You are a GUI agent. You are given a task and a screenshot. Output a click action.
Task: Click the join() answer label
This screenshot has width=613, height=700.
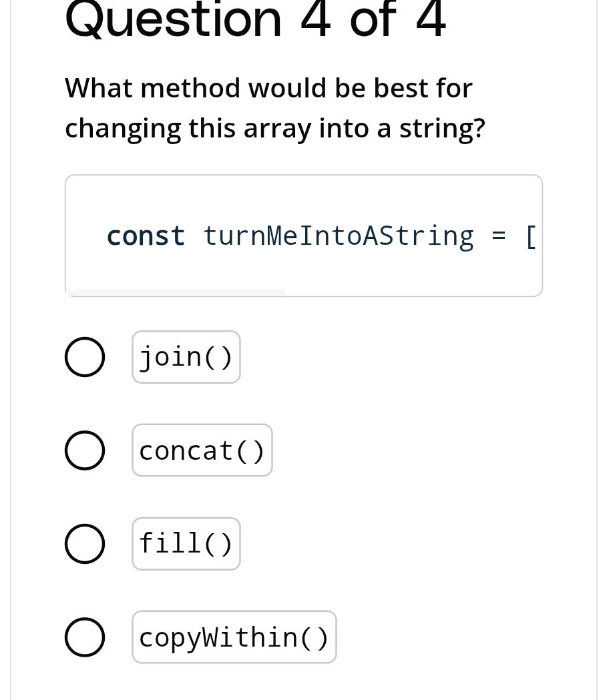186,356
